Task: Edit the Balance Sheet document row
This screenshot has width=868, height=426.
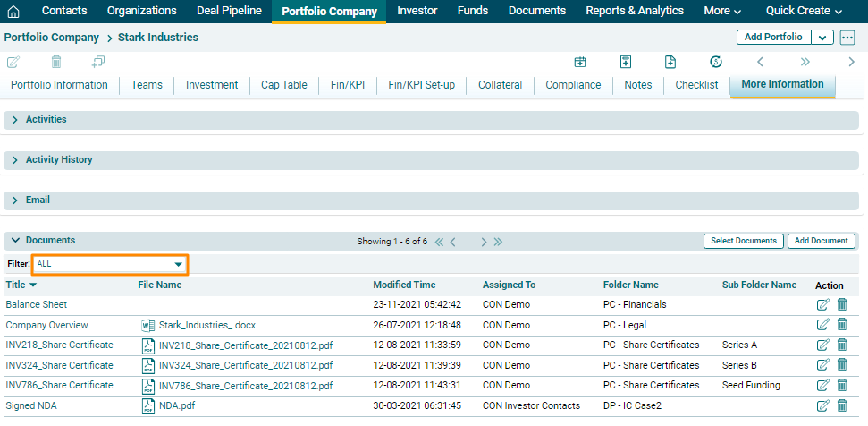Action: click(822, 304)
